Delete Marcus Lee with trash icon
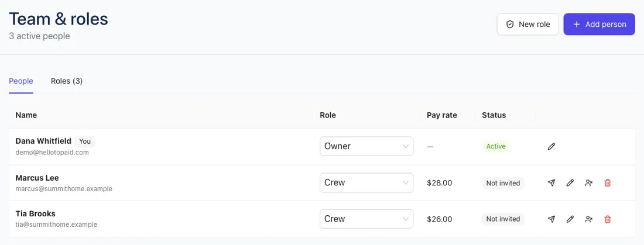The height and width of the screenshot is (245, 644). coord(608,183)
